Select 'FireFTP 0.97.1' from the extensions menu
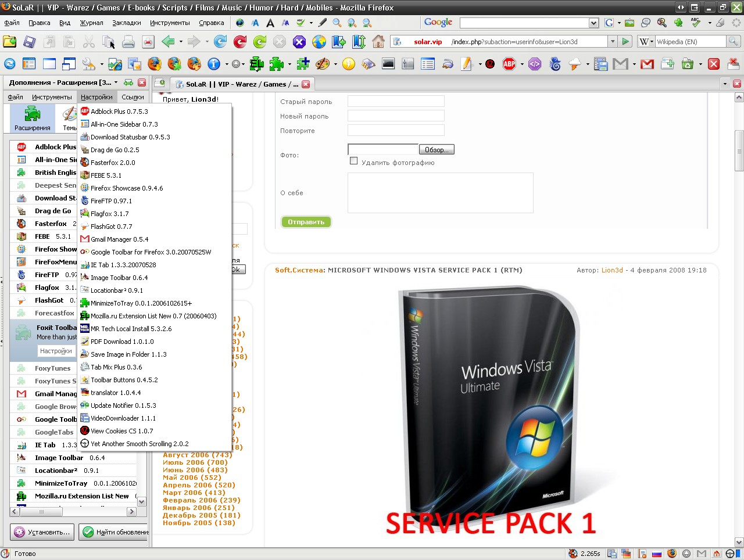The width and height of the screenshot is (744, 560). (111, 201)
